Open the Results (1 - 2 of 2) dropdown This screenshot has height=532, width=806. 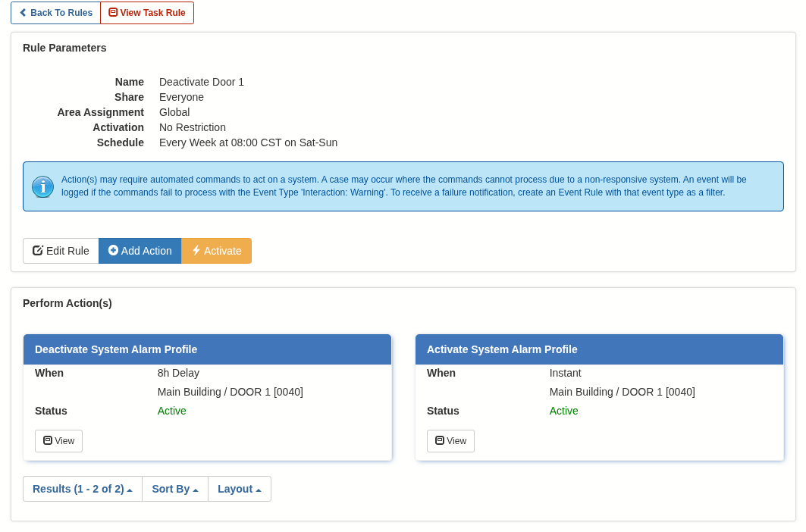82,489
